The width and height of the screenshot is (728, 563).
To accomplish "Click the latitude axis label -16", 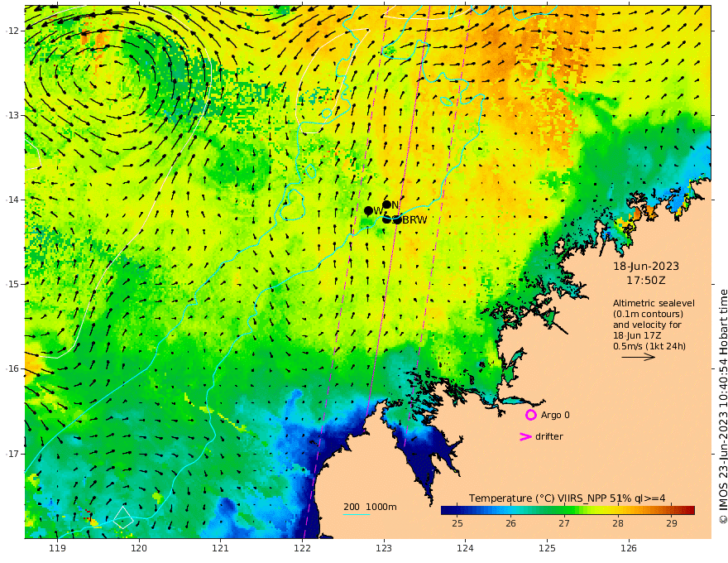I will (x=12, y=368).
